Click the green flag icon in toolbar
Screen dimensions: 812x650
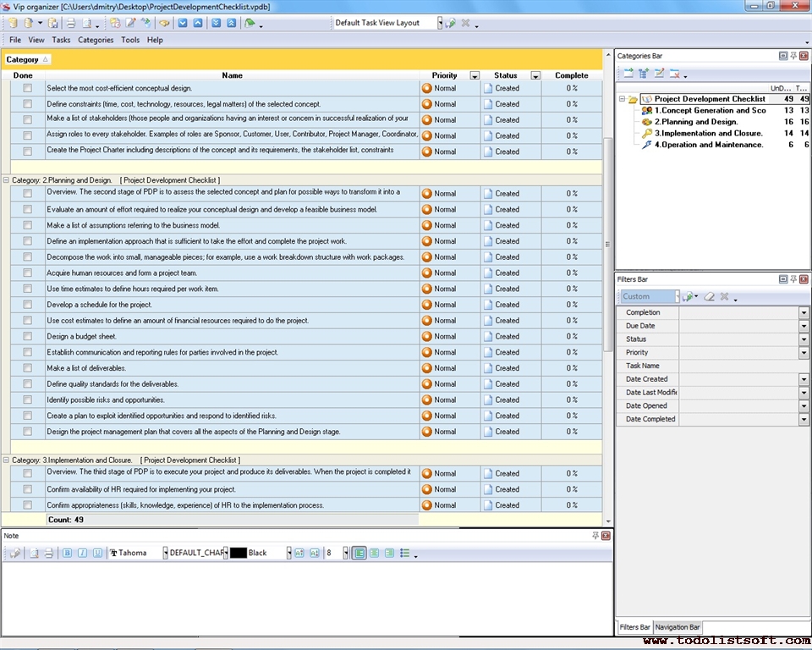pyautogui.click(x=250, y=23)
